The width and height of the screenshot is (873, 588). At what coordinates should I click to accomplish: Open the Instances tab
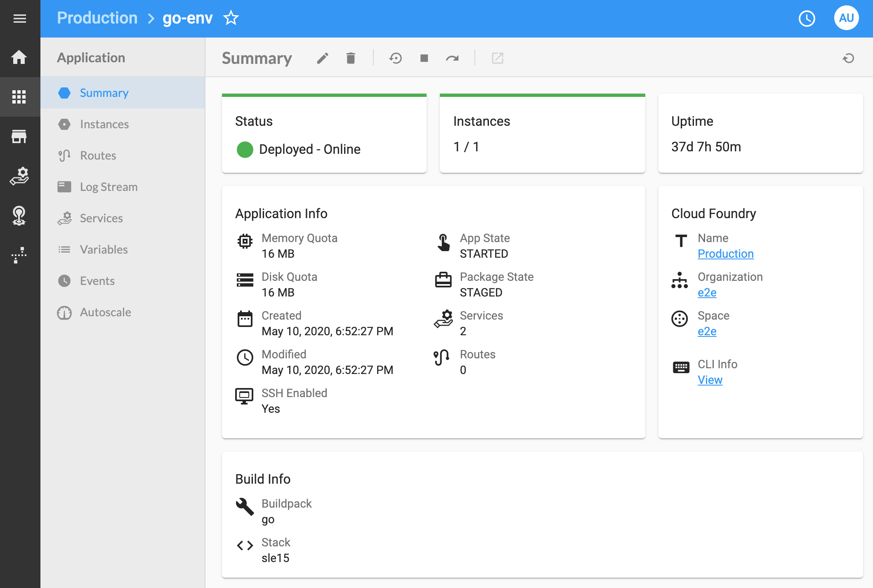[104, 124]
